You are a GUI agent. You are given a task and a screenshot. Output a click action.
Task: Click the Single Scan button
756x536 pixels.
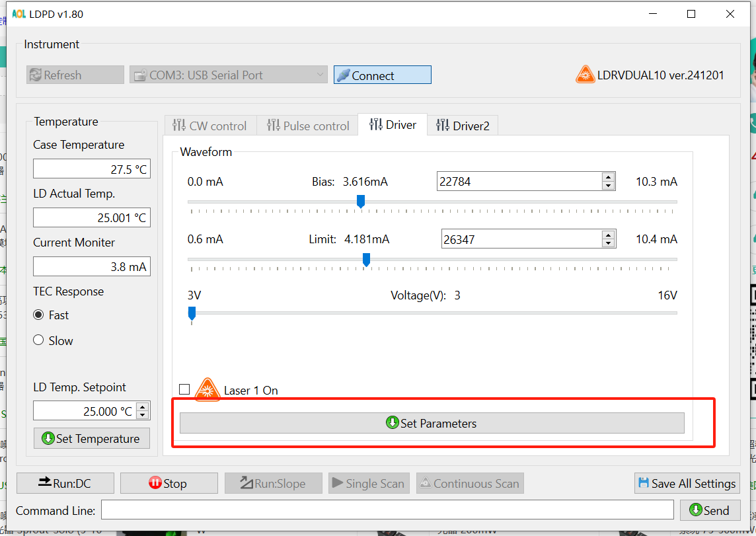pyautogui.click(x=369, y=483)
